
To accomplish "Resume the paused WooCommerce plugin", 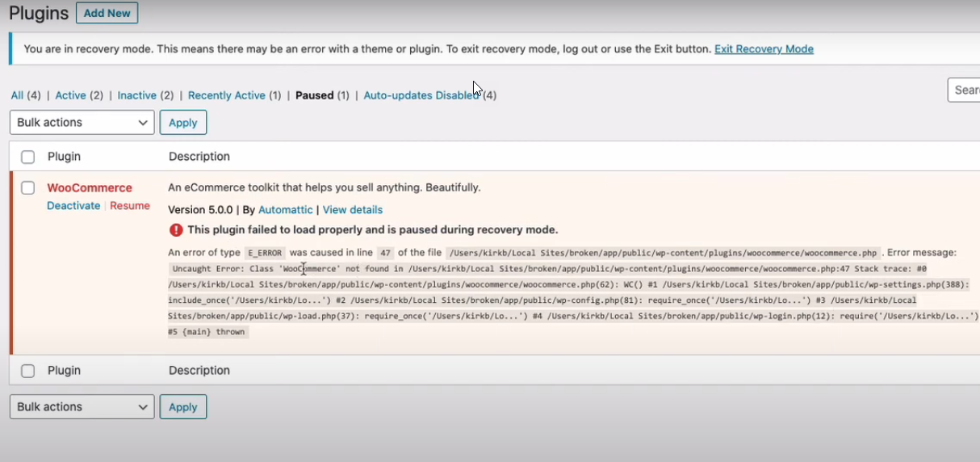I will (130, 206).
